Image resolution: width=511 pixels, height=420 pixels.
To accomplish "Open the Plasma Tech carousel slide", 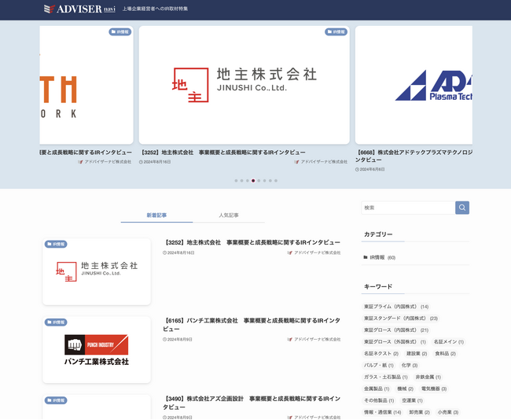I will [x=414, y=85].
